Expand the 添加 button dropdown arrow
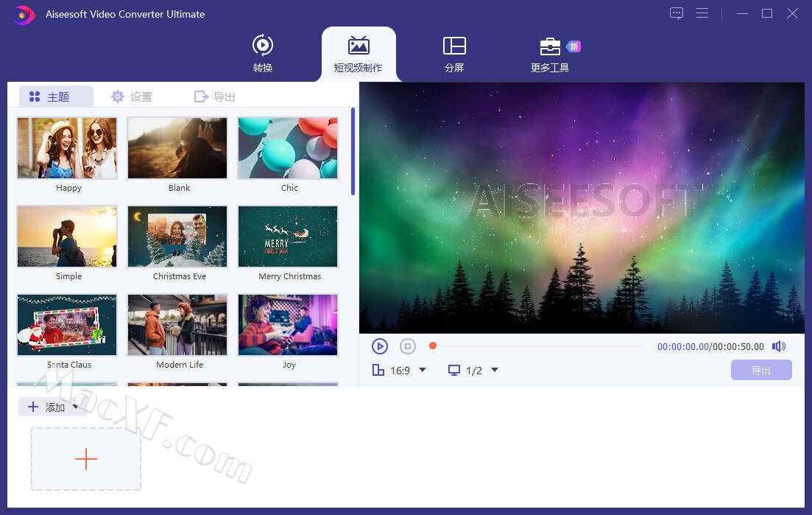Viewport: 812px width, 515px height. click(x=76, y=407)
